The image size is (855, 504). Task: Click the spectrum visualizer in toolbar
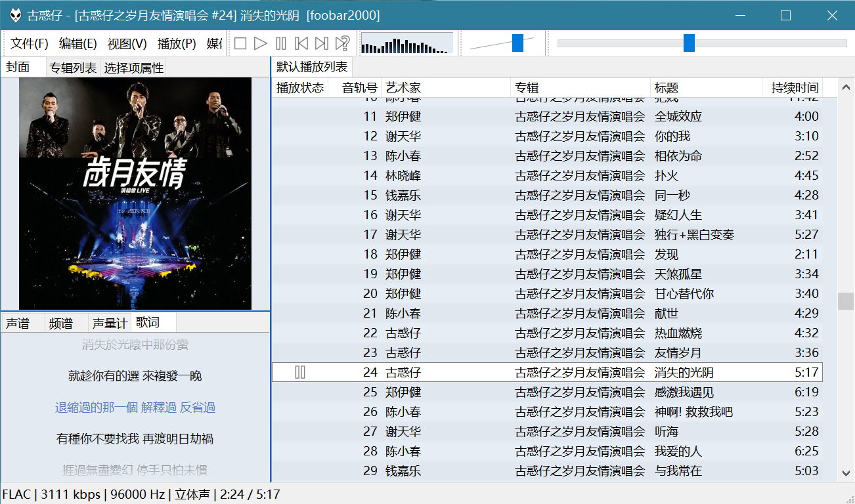[407, 43]
